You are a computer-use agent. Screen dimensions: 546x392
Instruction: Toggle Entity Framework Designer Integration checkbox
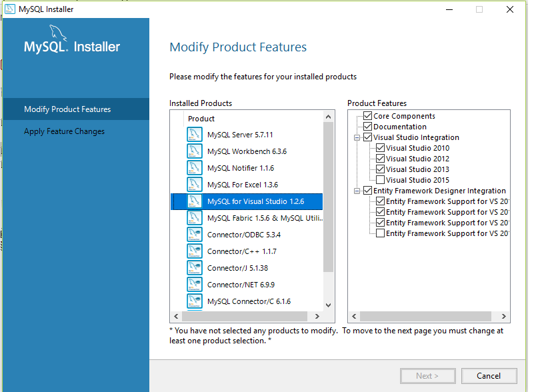368,191
